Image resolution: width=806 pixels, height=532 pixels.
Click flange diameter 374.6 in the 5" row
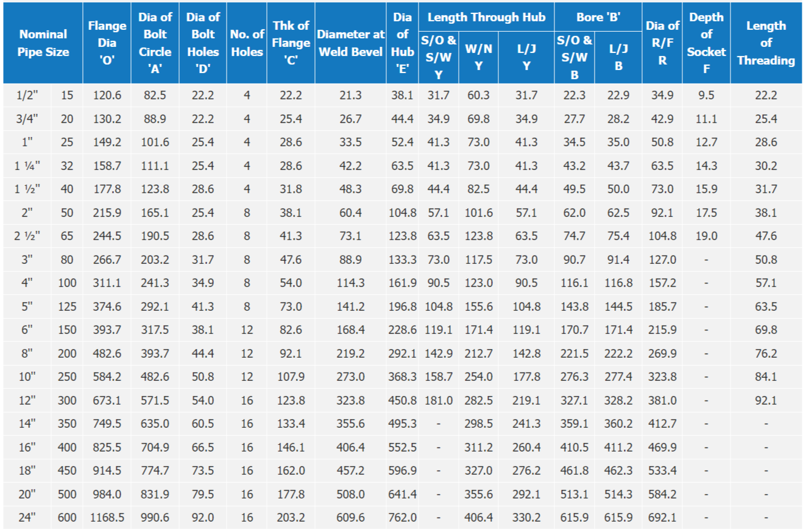[107, 307]
